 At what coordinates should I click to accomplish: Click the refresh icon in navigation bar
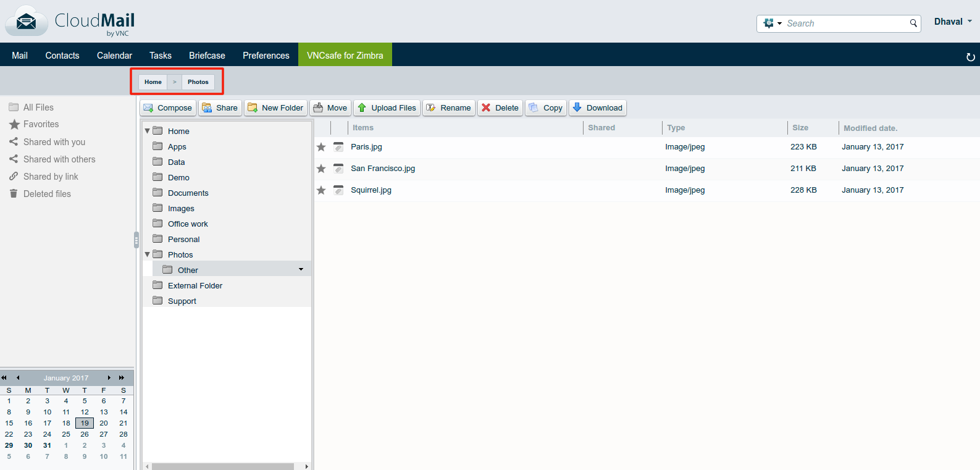[970, 57]
